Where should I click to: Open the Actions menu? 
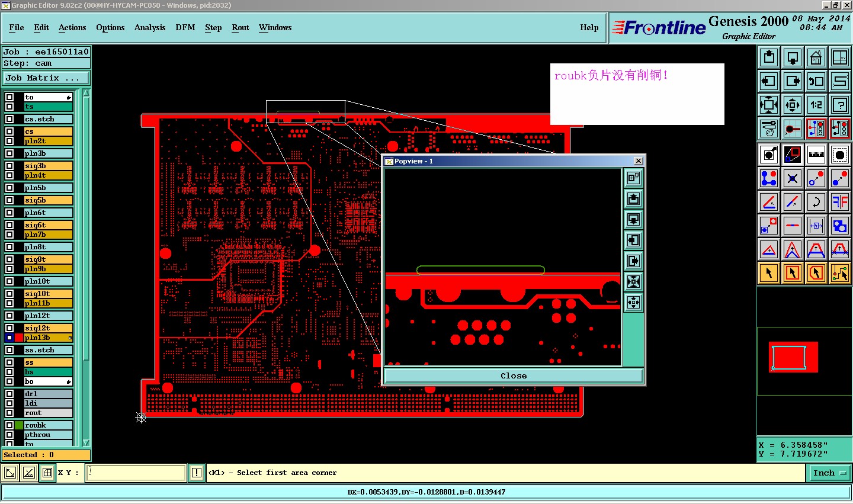pyautogui.click(x=72, y=27)
